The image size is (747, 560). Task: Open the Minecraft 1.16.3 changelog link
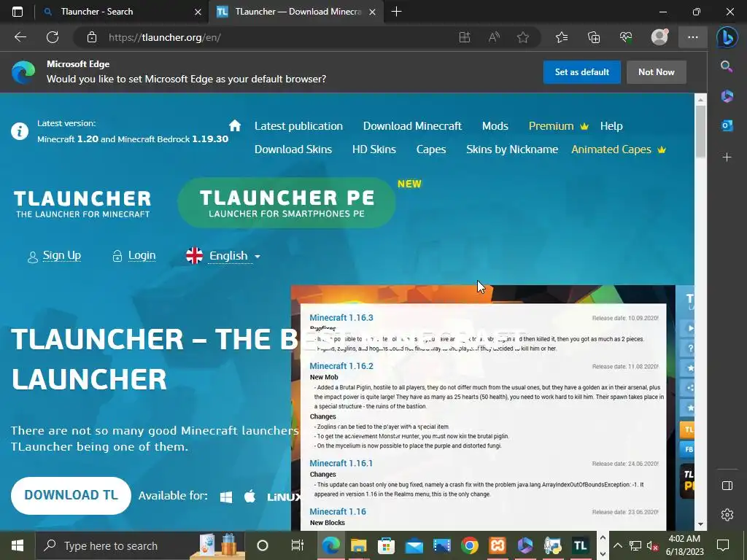pyautogui.click(x=341, y=318)
